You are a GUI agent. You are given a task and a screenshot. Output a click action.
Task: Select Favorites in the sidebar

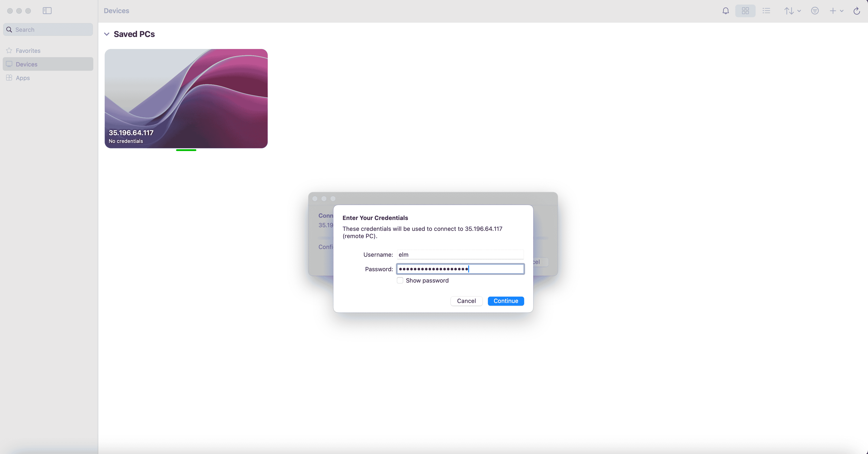click(28, 51)
